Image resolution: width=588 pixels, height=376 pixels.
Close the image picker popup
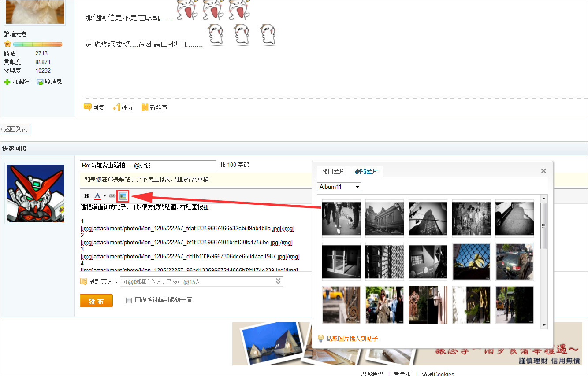(x=543, y=171)
